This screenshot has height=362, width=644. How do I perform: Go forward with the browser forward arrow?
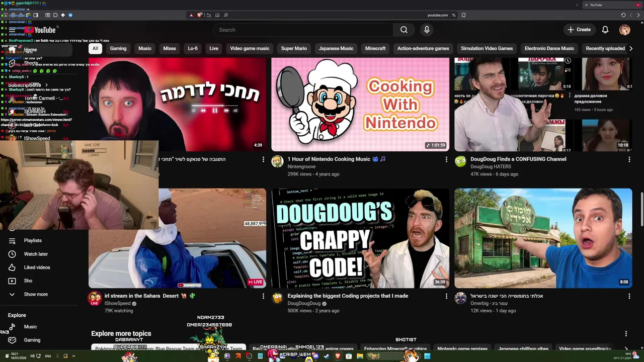(639, 15)
